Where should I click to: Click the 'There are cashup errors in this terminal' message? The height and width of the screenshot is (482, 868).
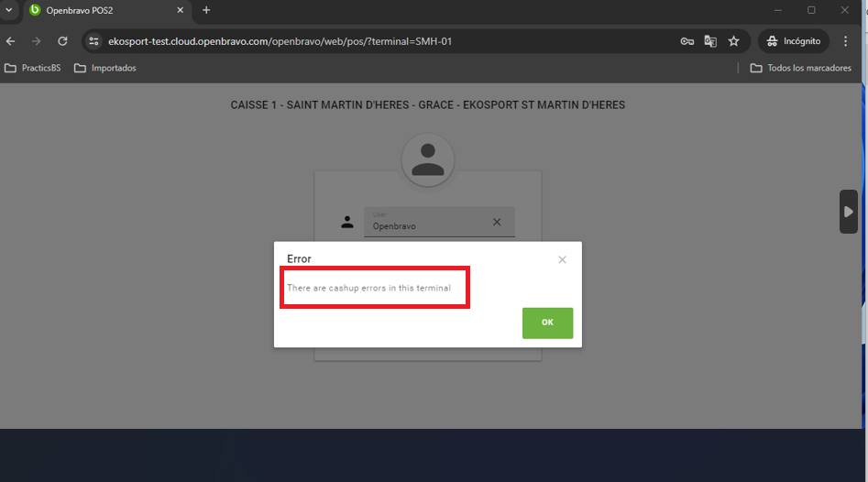point(368,288)
